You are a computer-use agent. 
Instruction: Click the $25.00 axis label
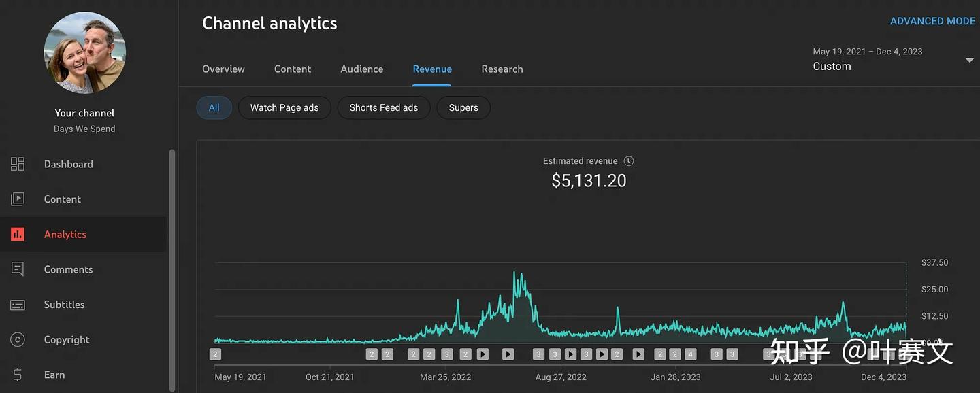click(934, 289)
